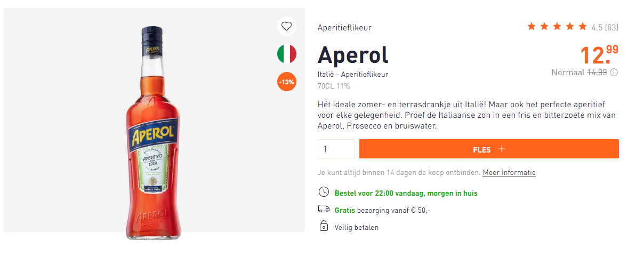The height and width of the screenshot is (264, 644).
Task: Click the info icon beside Normaal price
Action: point(614,73)
